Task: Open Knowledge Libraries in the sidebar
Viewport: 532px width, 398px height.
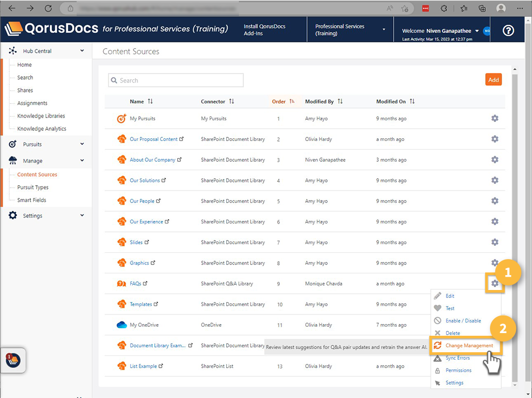Action: click(41, 115)
